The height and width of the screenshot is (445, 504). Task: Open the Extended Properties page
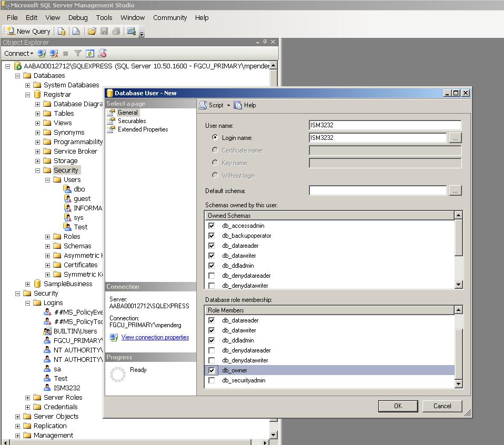[x=143, y=129]
